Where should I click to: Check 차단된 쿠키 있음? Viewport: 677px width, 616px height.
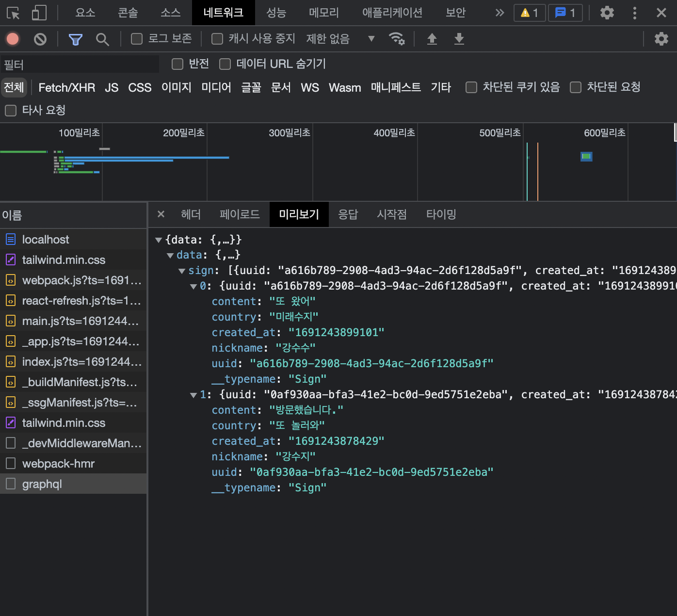(471, 87)
